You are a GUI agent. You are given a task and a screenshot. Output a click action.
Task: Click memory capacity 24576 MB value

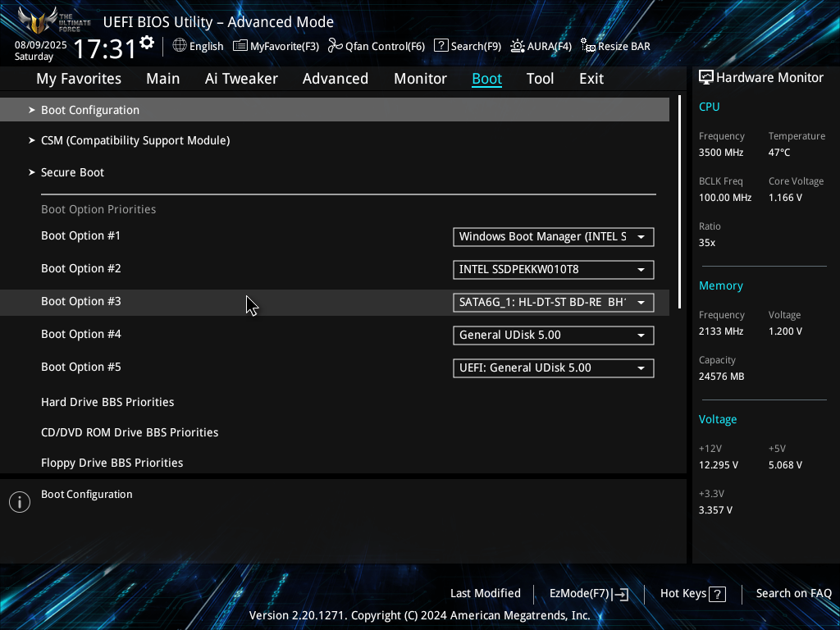click(721, 377)
